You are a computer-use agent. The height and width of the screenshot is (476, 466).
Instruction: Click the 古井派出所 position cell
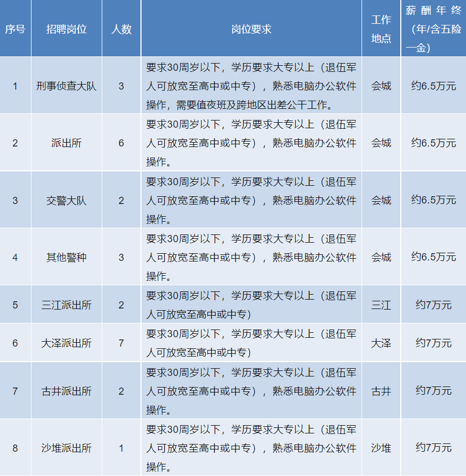pos(66,391)
